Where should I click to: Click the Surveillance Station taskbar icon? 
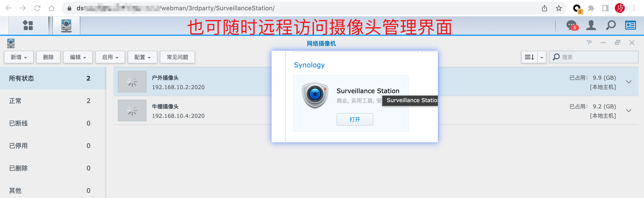coord(66,26)
